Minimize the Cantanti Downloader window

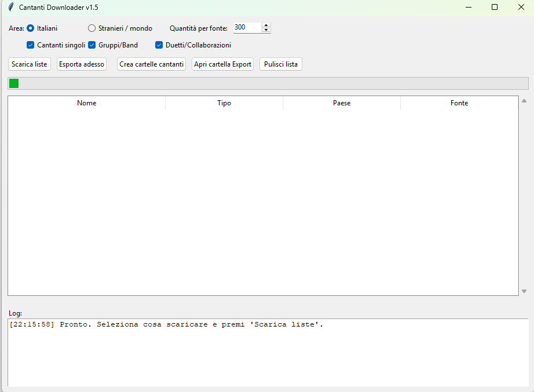point(469,7)
